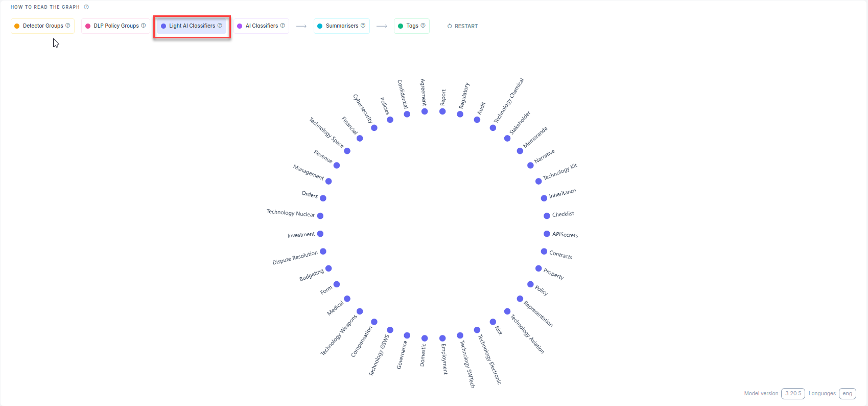Click the Restart button
Image resolution: width=868 pixels, height=406 pixels.
click(x=463, y=26)
